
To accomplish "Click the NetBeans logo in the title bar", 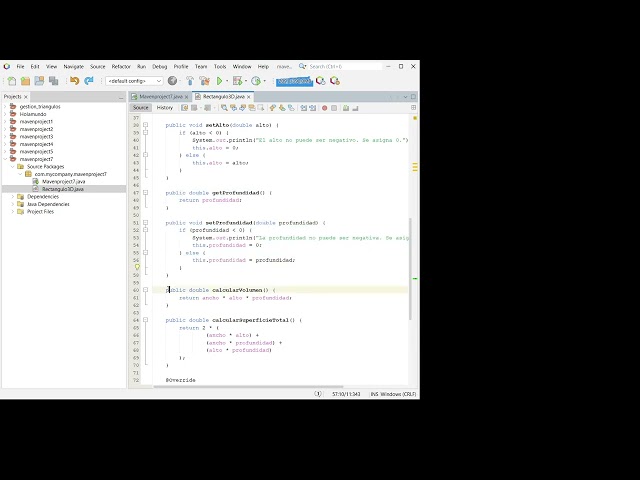I will pyautogui.click(x=7, y=66).
